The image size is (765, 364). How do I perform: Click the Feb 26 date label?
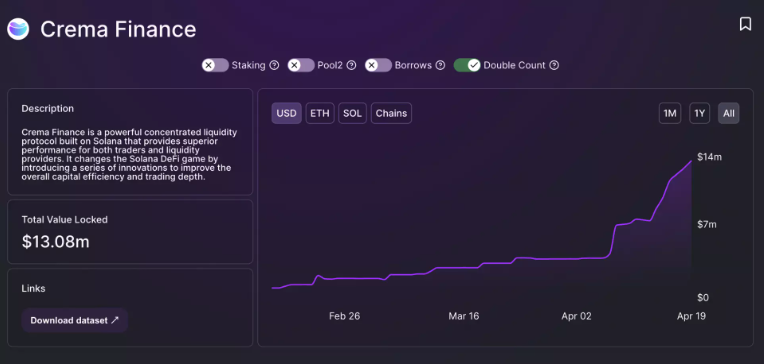pos(344,316)
